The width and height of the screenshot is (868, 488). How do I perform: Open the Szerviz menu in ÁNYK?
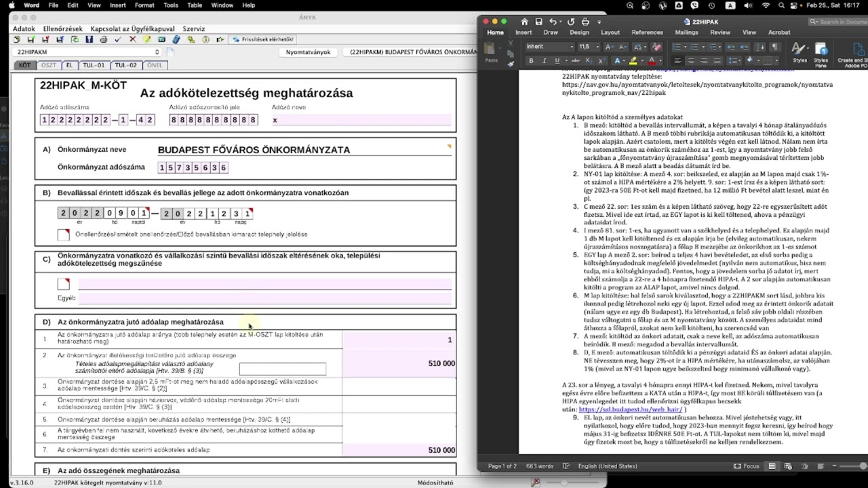[194, 29]
